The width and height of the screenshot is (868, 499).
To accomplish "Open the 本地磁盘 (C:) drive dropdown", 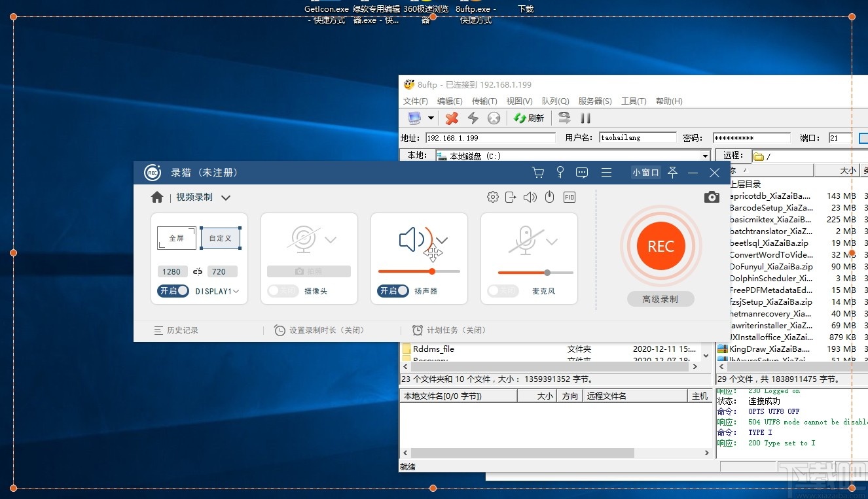I will coord(705,155).
